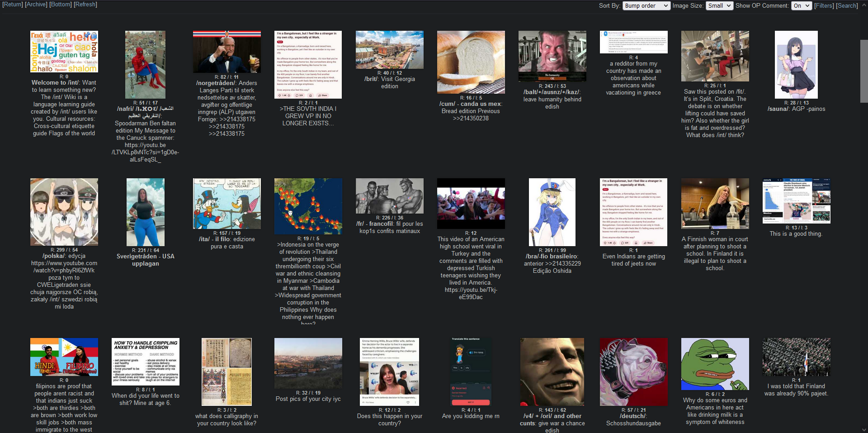Image resolution: width=868 pixels, height=433 pixels.
Task: Open the Search box link
Action: click(847, 6)
